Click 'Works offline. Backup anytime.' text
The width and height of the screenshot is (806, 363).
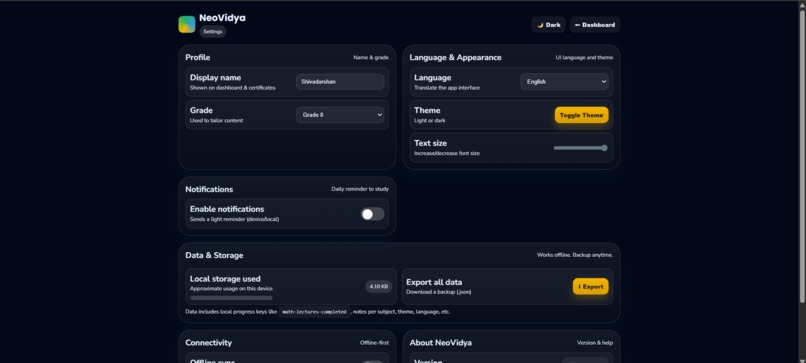575,255
